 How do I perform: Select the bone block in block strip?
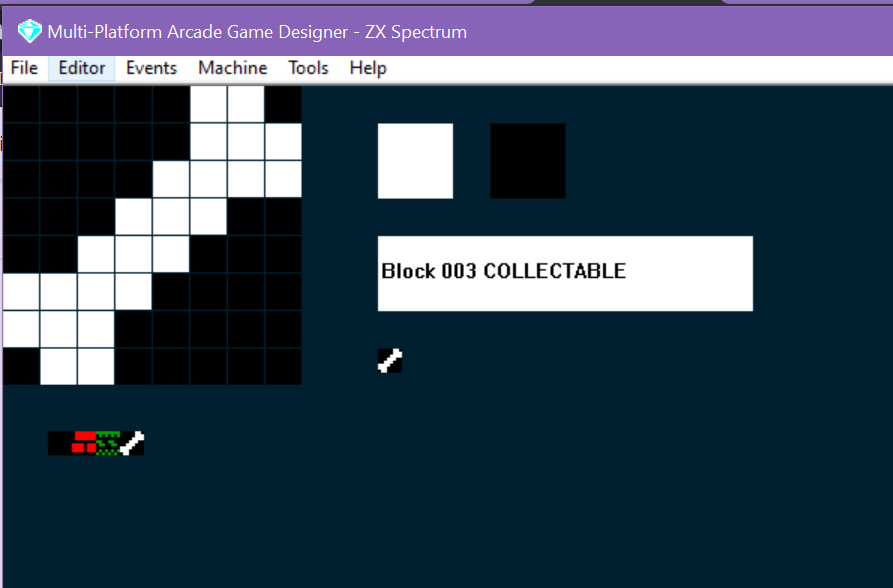click(132, 443)
